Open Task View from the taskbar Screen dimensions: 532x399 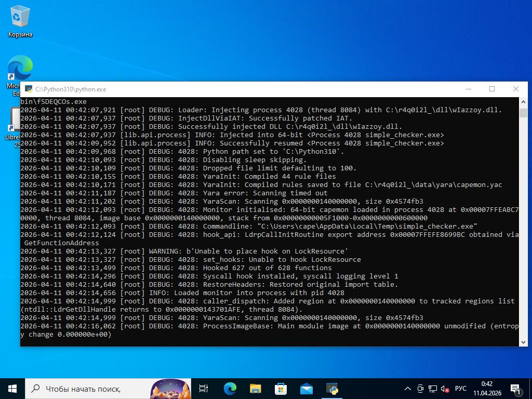(204, 389)
